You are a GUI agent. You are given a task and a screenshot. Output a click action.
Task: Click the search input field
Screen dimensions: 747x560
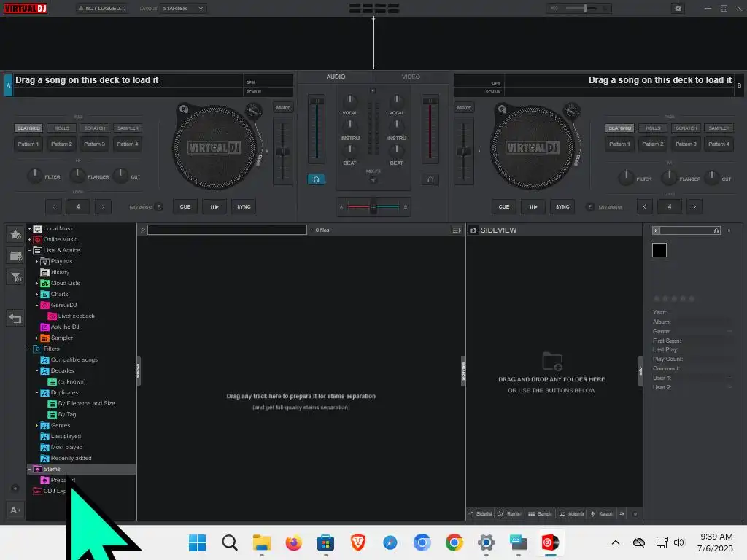tap(227, 230)
